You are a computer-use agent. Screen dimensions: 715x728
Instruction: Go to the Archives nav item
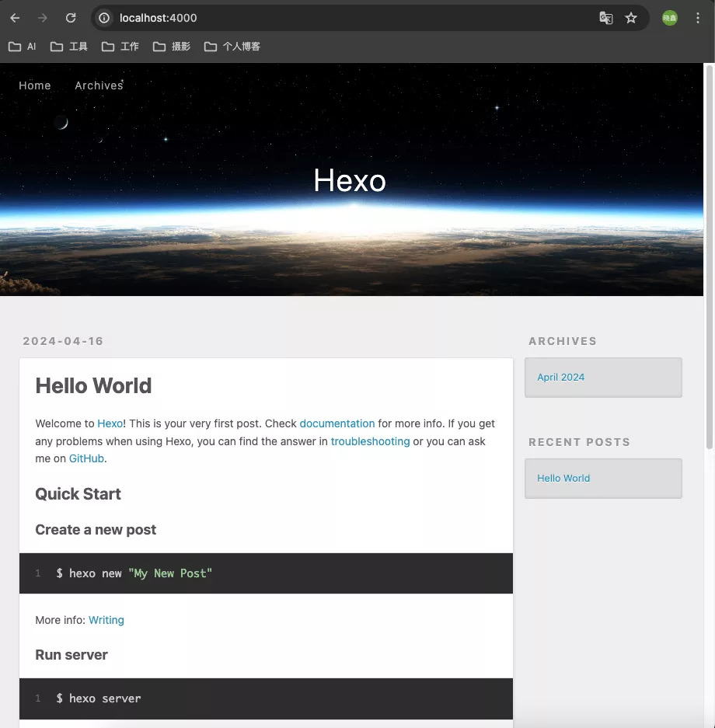click(x=99, y=85)
